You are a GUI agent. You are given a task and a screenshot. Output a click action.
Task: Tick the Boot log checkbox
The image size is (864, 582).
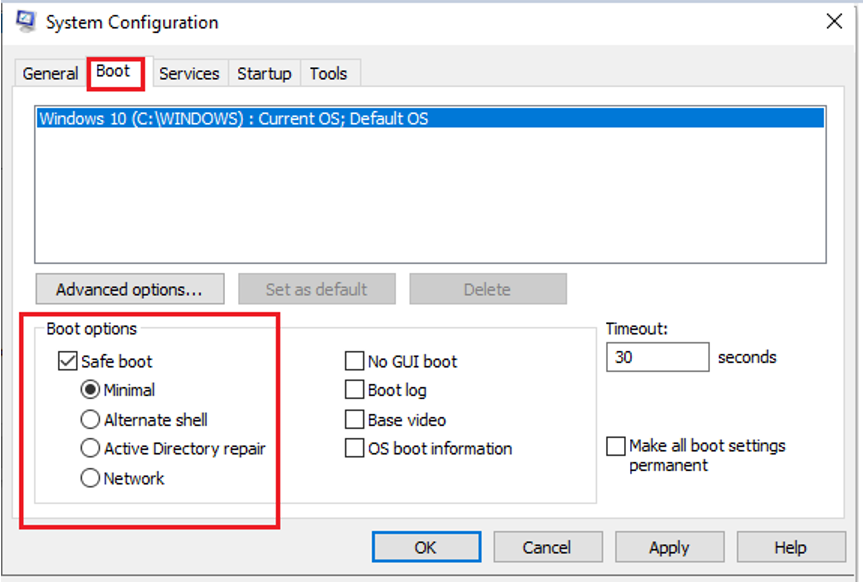pos(354,390)
